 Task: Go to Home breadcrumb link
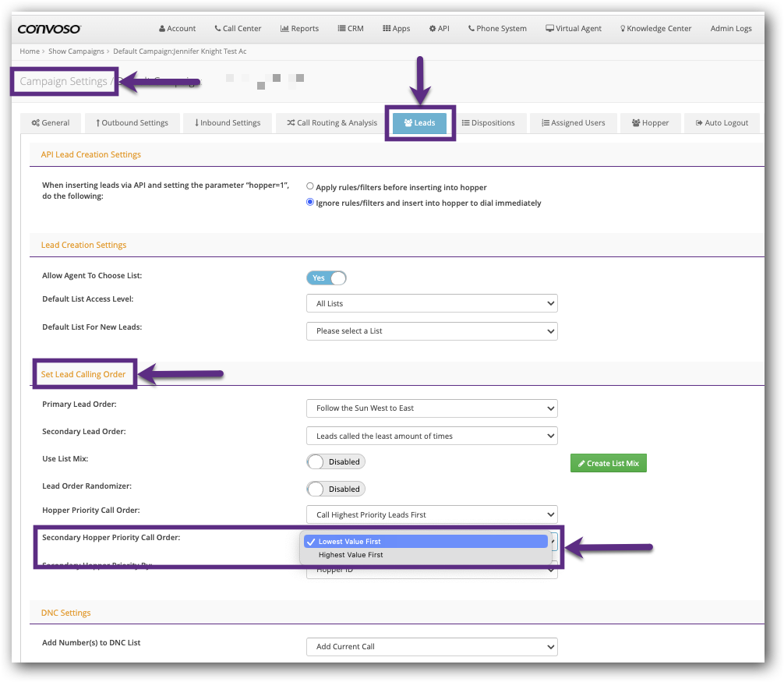point(30,51)
